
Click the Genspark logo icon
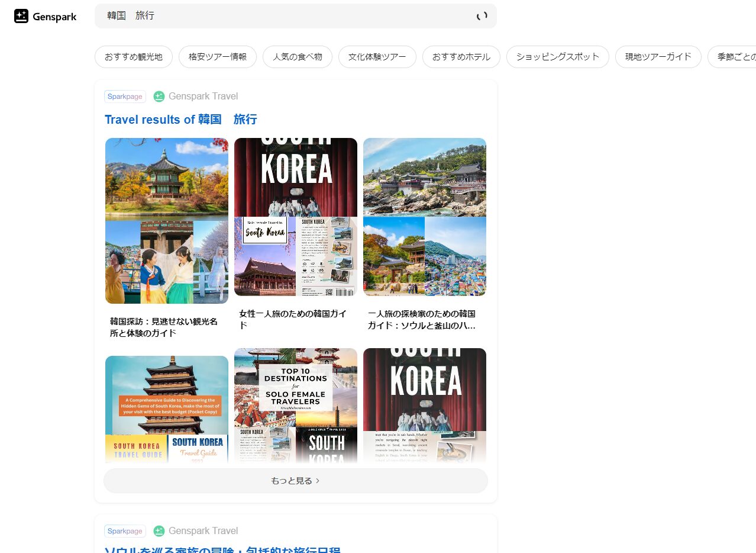21,17
